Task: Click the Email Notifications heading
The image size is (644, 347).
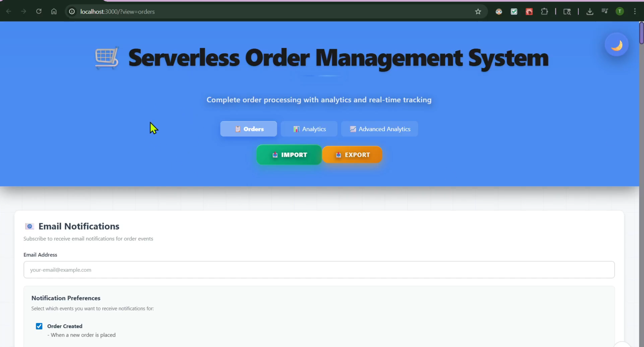Action: coord(79,226)
